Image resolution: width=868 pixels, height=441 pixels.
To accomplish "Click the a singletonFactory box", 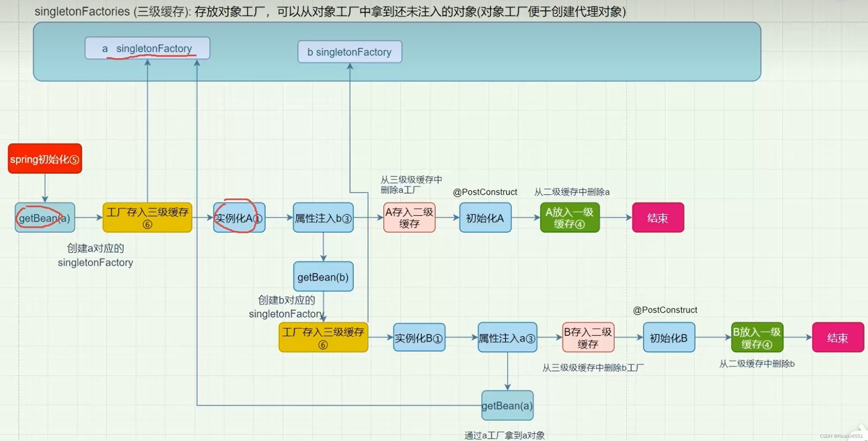I will point(147,48).
